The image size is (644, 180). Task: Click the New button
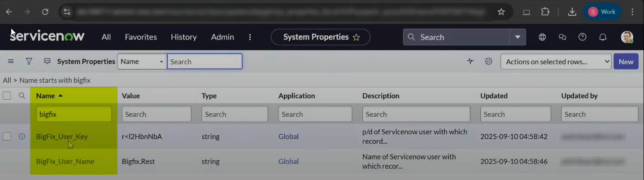pos(626,61)
